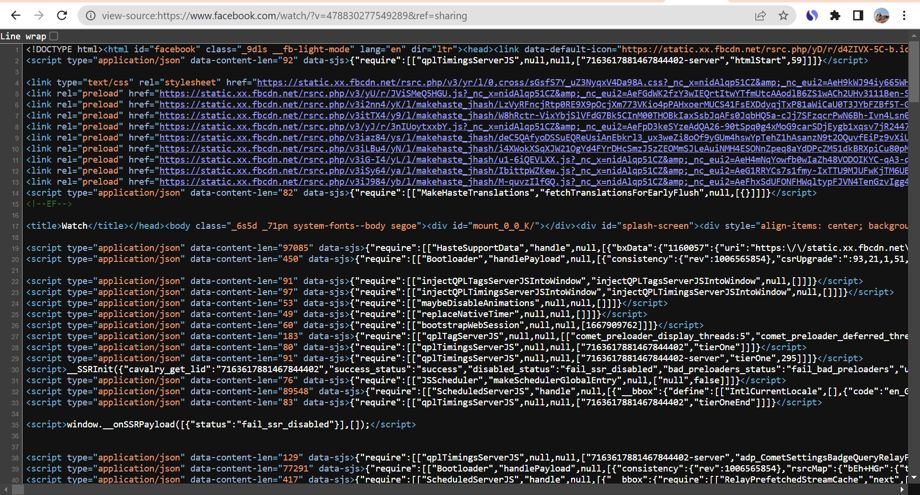Open the preload link with path v3i2nn4
The height and width of the screenshot is (495, 920).
coord(533,104)
